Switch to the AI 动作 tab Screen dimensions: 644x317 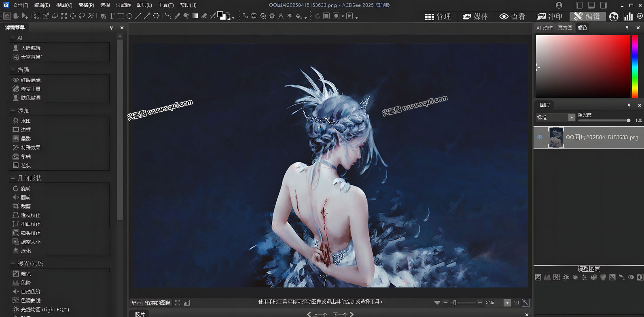click(544, 28)
